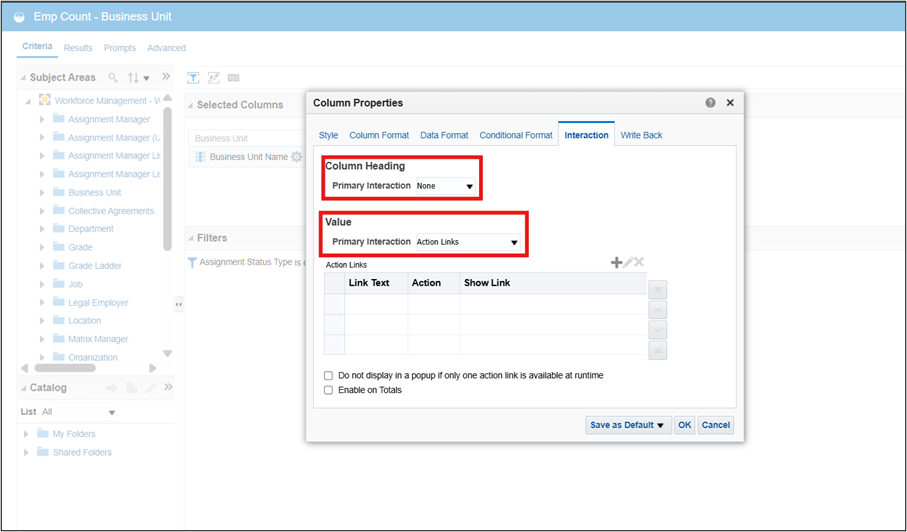Open the Catalog List dropdown
Viewport: 907px width, 532px height.
pyautogui.click(x=79, y=412)
